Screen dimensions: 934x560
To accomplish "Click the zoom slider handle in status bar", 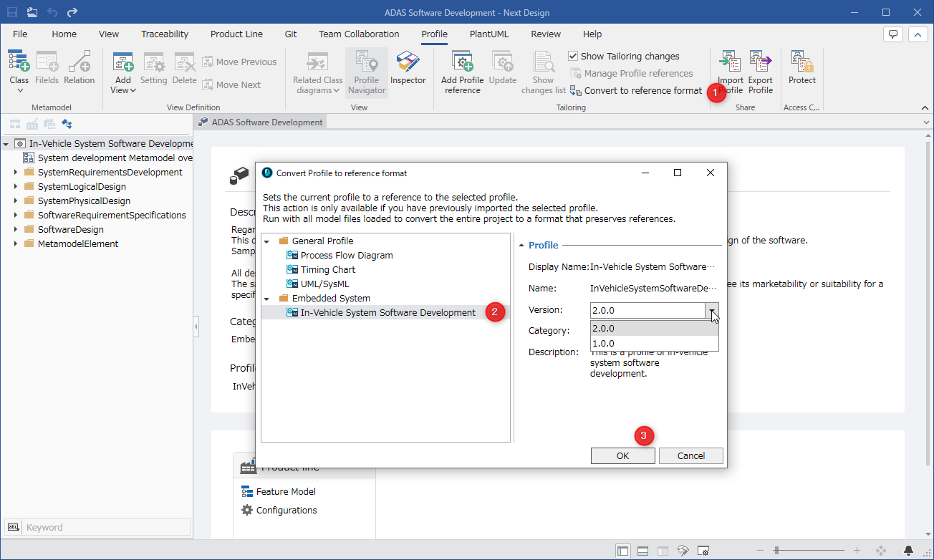I will point(777,551).
